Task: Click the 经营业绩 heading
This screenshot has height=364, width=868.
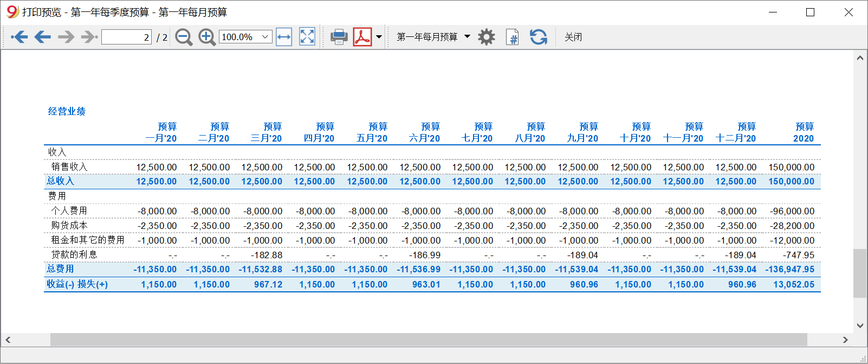Action: point(67,111)
